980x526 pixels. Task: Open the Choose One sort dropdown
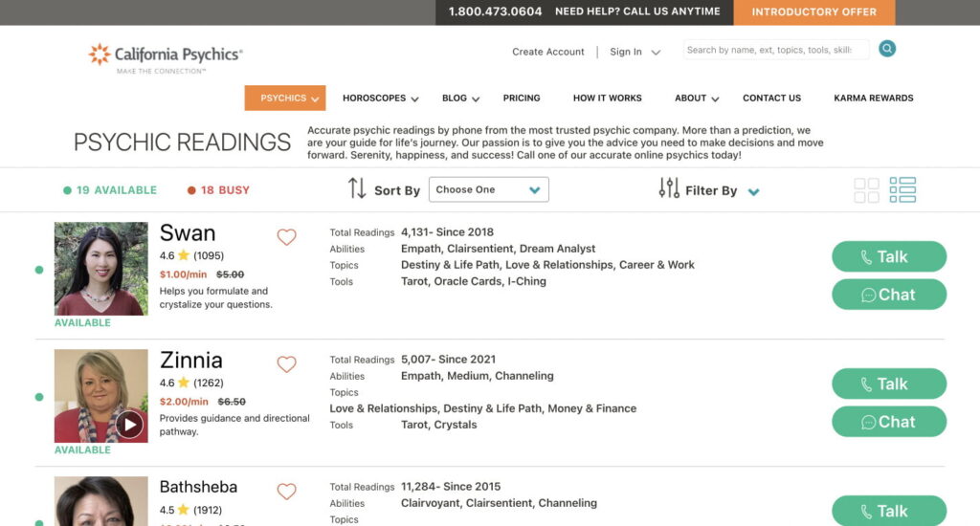pyautogui.click(x=489, y=189)
